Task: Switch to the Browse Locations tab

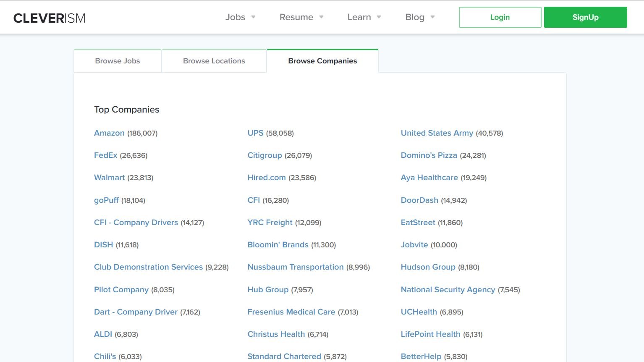Action: tap(214, 61)
